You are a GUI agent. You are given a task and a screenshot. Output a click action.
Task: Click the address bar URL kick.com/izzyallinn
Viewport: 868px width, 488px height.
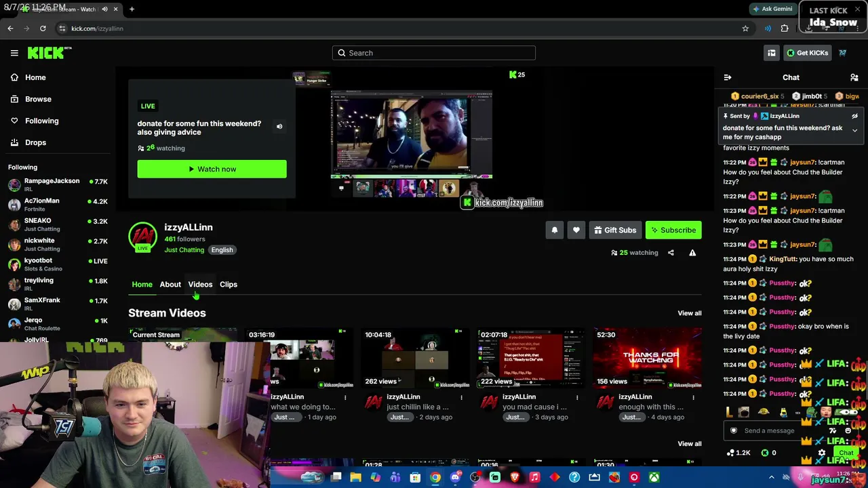coord(97,28)
